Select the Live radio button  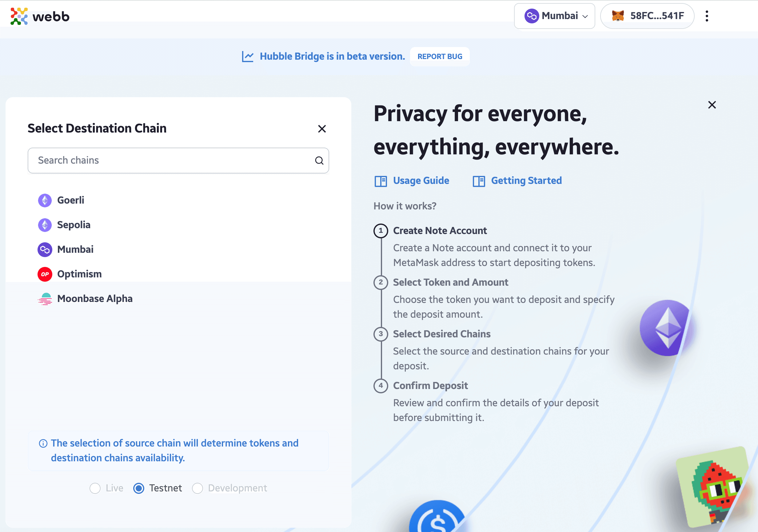(x=95, y=488)
